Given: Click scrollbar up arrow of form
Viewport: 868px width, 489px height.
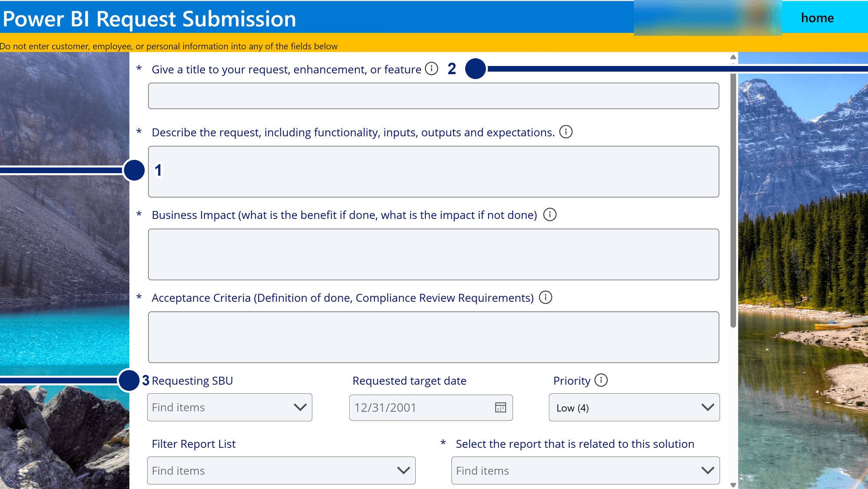Looking at the screenshot, I should (733, 57).
